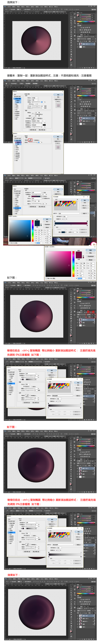Screen dimensions: 100x644
Task: Choose the 下 direction radio in Bevel dialog
Action: 36,104
